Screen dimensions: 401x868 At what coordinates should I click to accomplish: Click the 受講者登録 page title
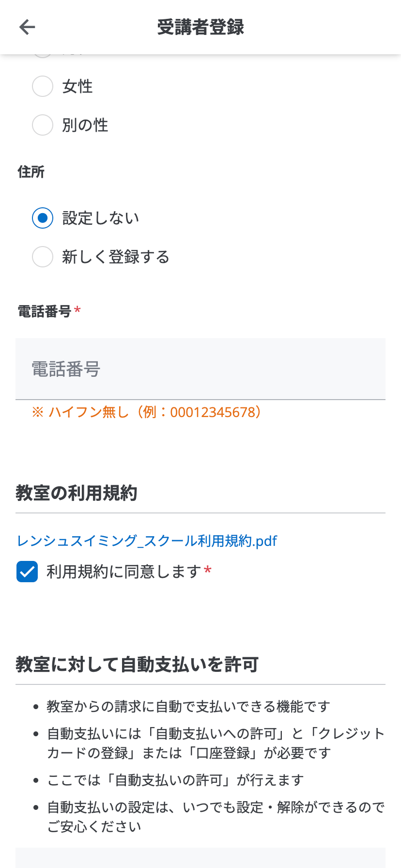click(200, 27)
